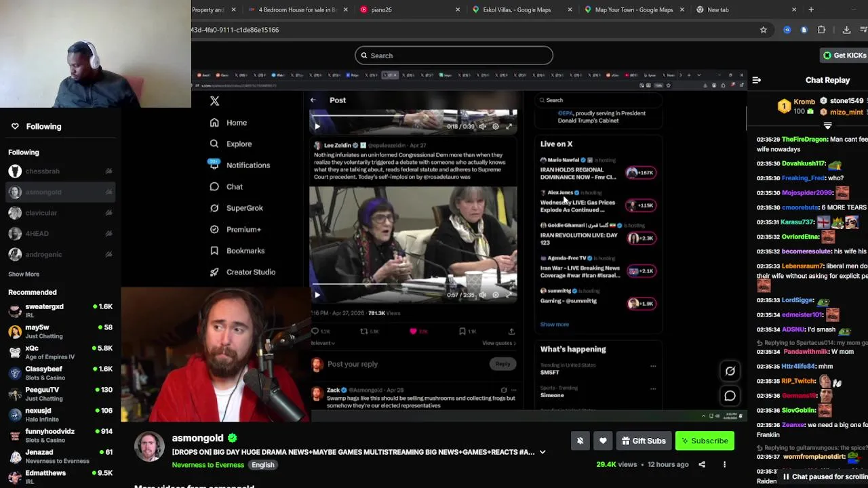Open Jenazad recommended channel
868x488 pixels.
[x=60, y=456]
